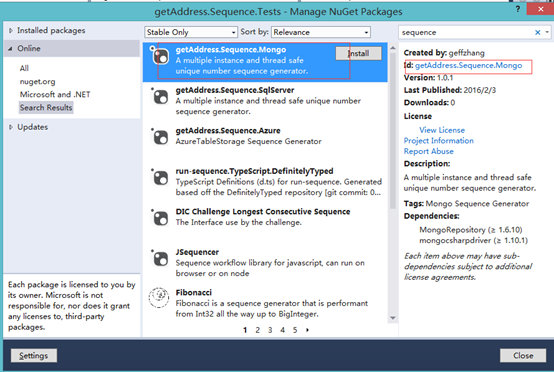Image resolution: width=554 pixels, height=372 pixels.
Task: Click the Close button at bottom
Action: click(x=523, y=355)
